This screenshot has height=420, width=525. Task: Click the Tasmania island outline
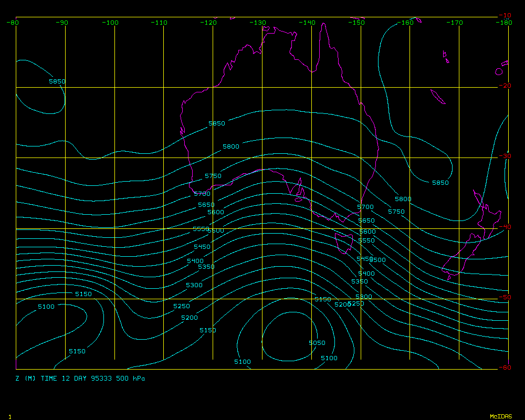click(x=345, y=243)
